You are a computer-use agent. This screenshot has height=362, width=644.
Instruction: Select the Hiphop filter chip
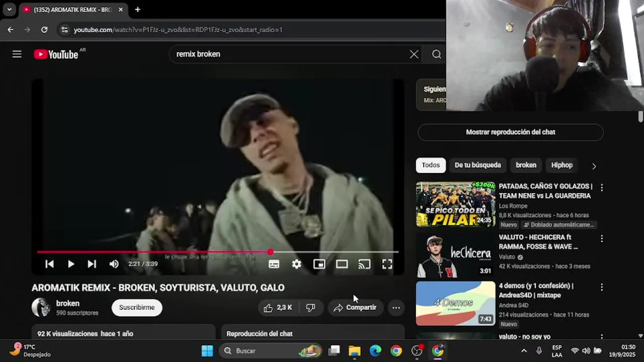[562, 165]
